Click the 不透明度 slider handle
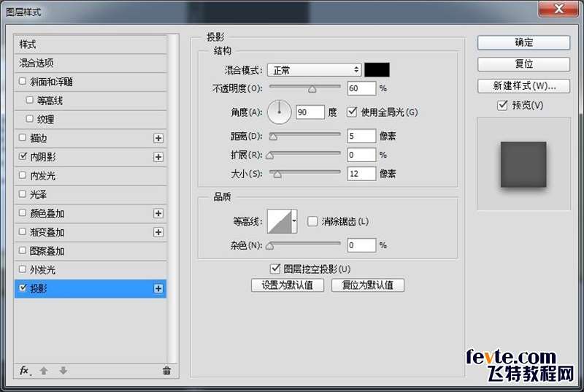584x392 pixels. click(312, 89)
